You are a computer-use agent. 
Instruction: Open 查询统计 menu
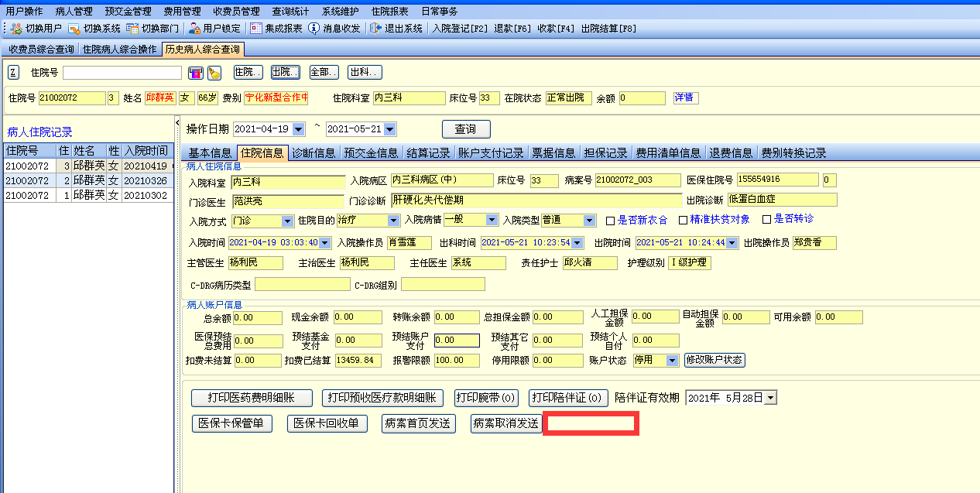click(x=291, y=11)
